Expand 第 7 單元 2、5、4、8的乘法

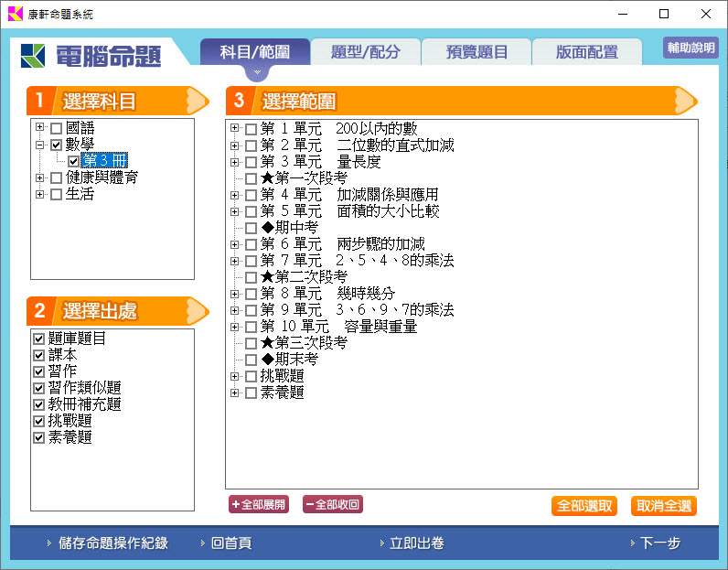[x=235, y=261]
